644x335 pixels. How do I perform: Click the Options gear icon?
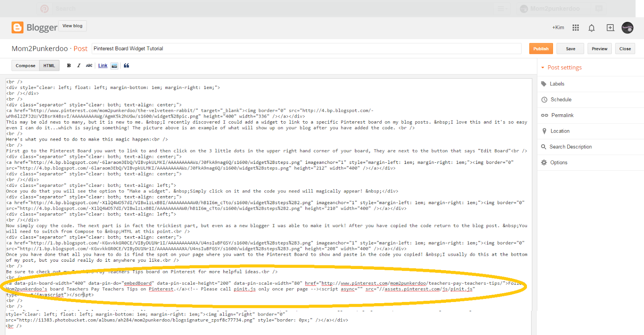tap(544, 162)
